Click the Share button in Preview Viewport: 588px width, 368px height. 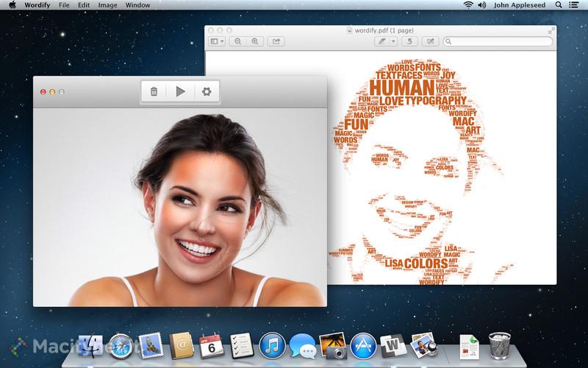(276, 41)
